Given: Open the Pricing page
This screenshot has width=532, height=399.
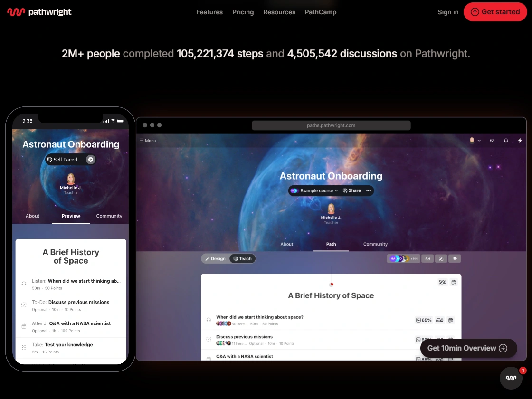Looking at the screenshot, I should coord(243,12).
